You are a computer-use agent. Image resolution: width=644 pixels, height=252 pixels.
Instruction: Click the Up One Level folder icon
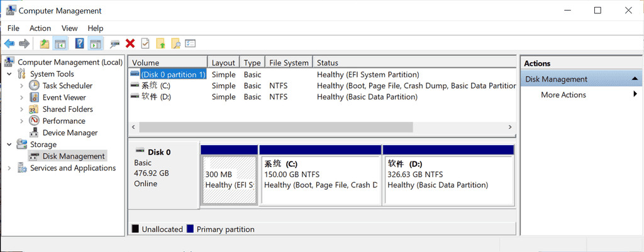[45, 43]
